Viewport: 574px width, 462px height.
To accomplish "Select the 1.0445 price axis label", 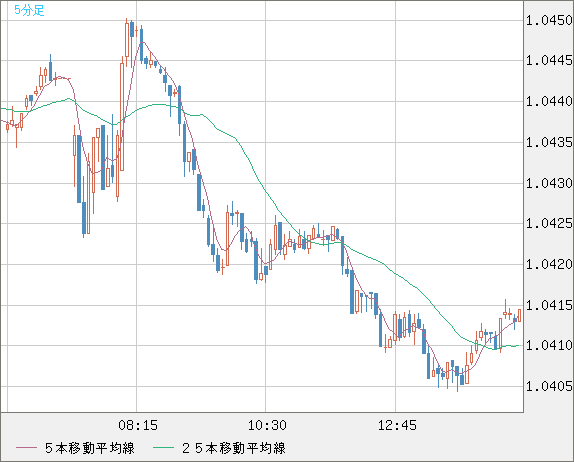I will tap(549, 60).
